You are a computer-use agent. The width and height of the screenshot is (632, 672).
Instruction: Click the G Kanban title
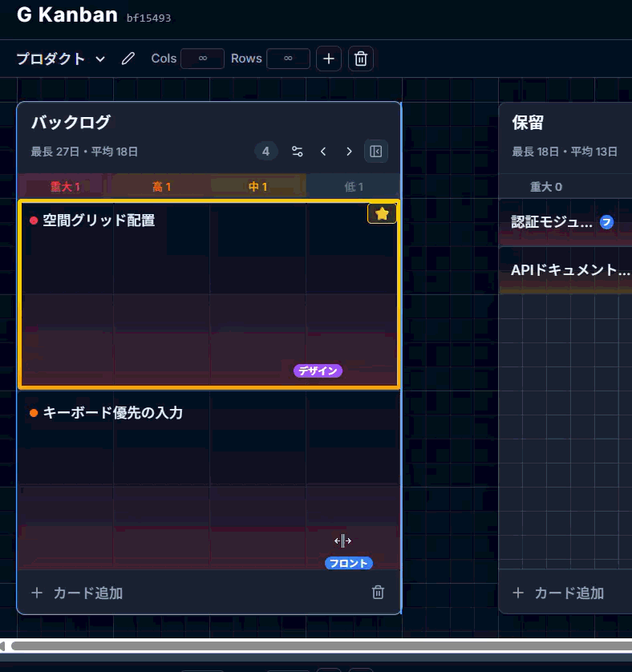[x=67, y=14]
